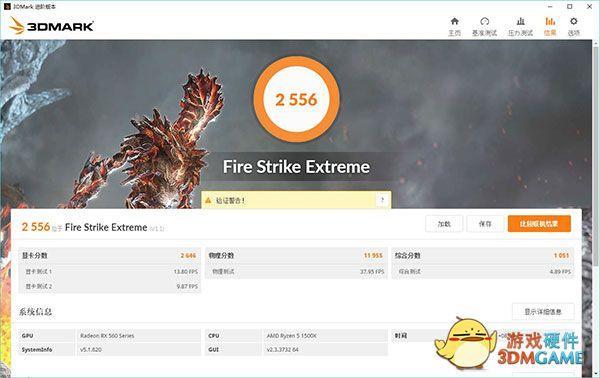Viewport: 600px width, 378px height.
Task: Click the 3DMark app icon in title bar
Action: click(7, 7)
